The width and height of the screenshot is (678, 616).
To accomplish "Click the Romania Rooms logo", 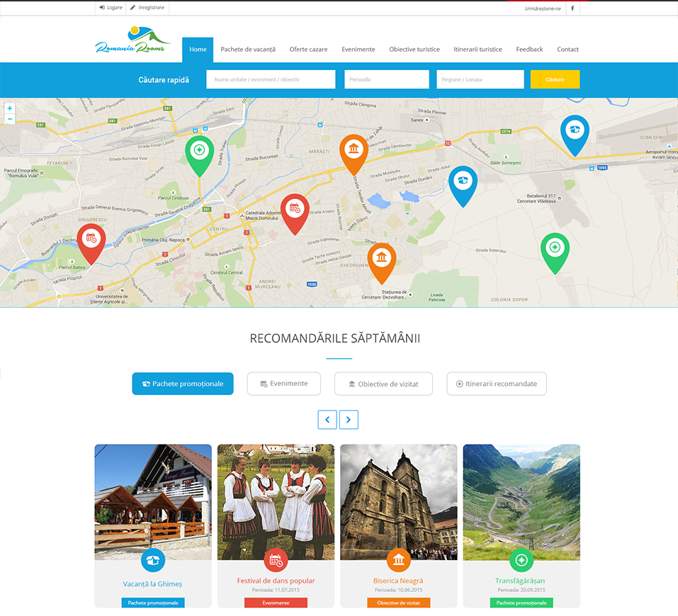I will [132, 41].
